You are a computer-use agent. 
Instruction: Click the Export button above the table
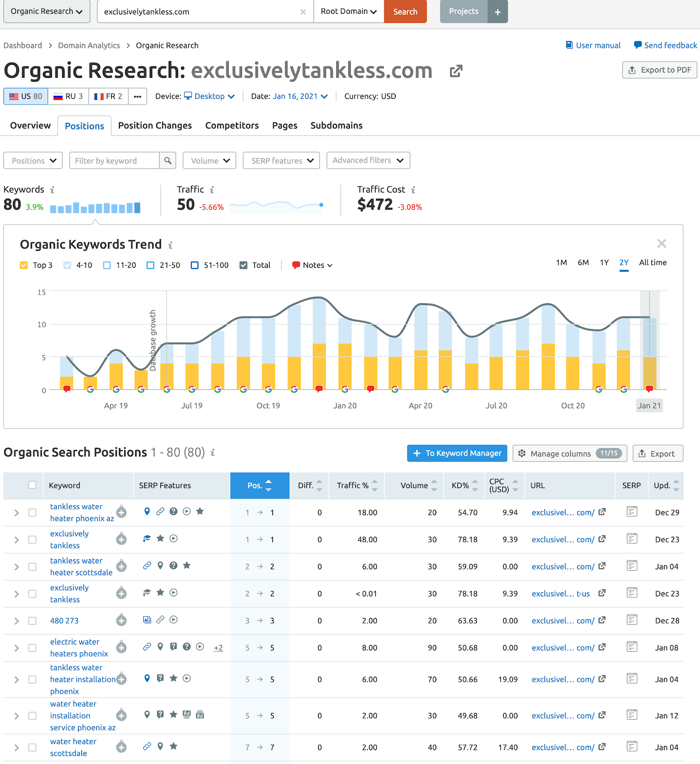[658, 453]
